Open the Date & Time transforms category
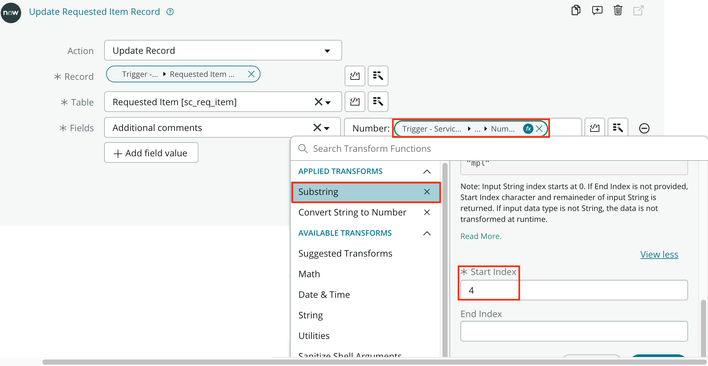This screenshot has height=366, width=708. click(x=324, y=295)
